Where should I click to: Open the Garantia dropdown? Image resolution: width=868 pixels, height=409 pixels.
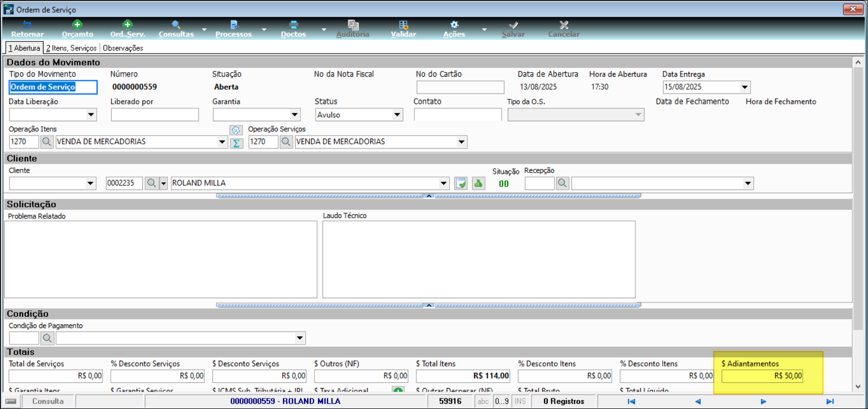(x=295, y=115)
